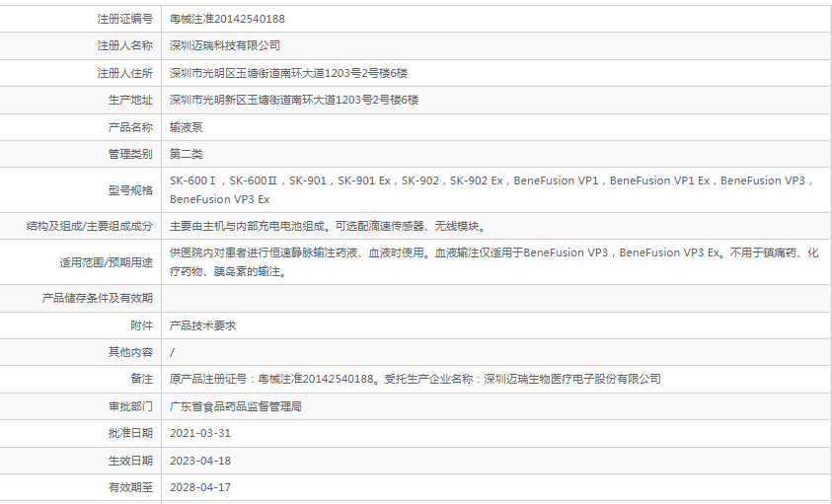Viewport: 832px width, 504px height.
Task: Click the label '产品名称'
Action: [x=130, y=127]
